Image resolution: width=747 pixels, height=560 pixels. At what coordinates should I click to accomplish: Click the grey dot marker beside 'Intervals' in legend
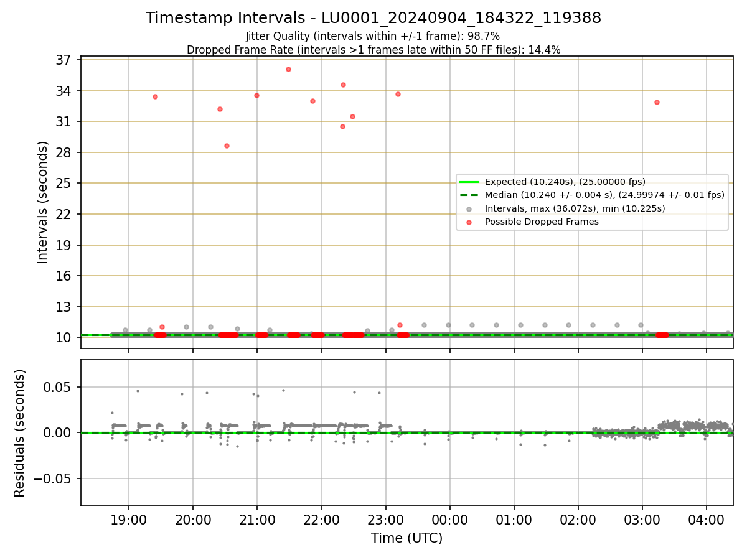pyautogui.click(x=470, y=208)
